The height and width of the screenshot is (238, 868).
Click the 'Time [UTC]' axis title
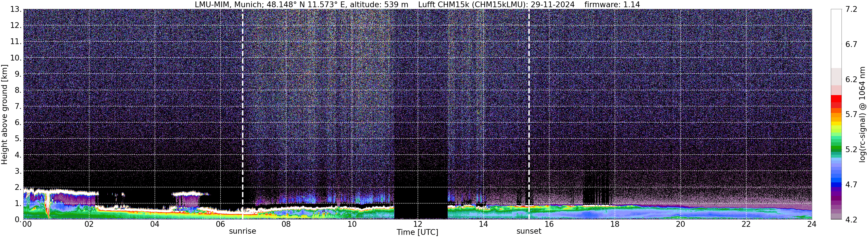417,232
